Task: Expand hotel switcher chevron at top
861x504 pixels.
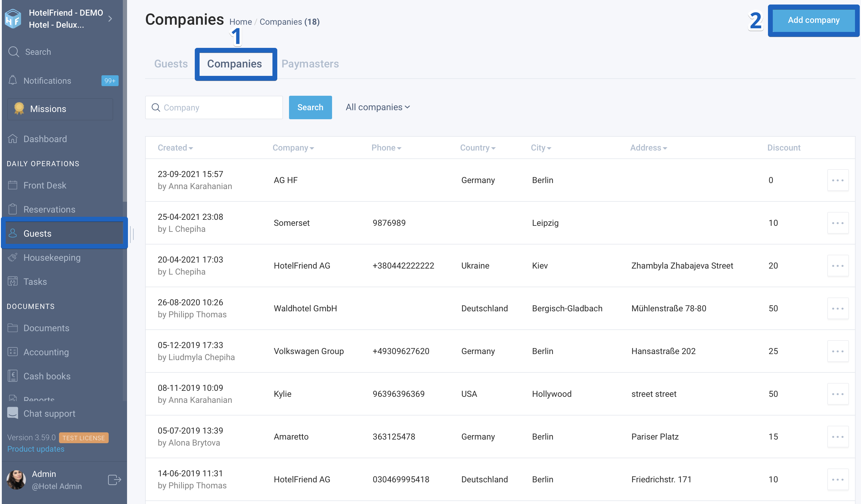Action: tap(110, 18)
